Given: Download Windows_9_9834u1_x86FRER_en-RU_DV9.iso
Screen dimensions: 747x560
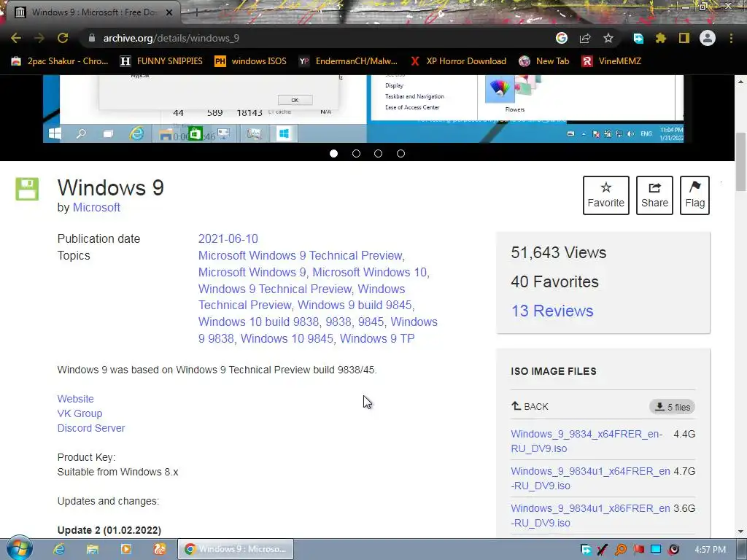Looking at the screenshot, I should (590, 516).
